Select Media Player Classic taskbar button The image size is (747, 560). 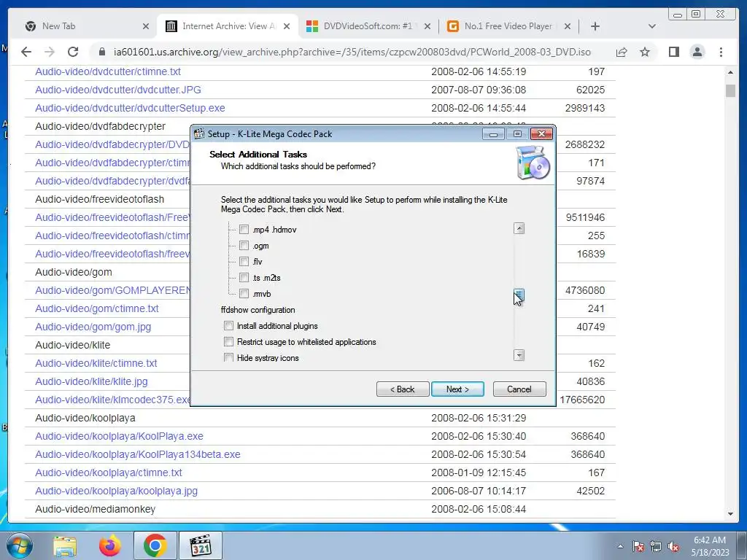(x=201, y=545)
